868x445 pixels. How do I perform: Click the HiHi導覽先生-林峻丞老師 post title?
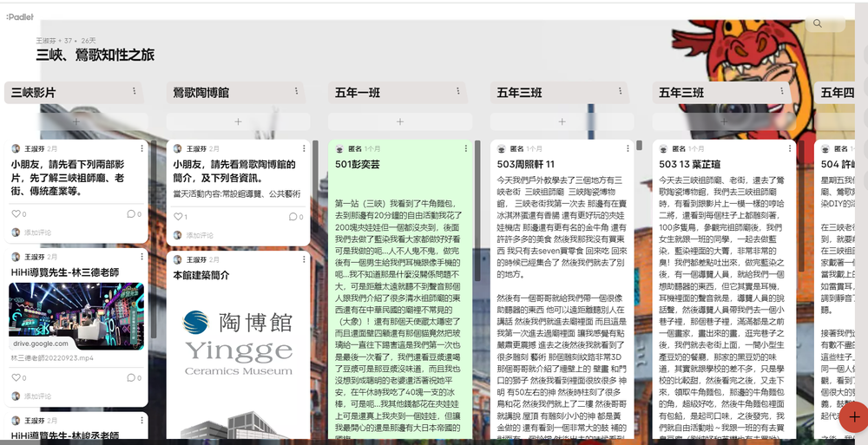pos(65,435)
